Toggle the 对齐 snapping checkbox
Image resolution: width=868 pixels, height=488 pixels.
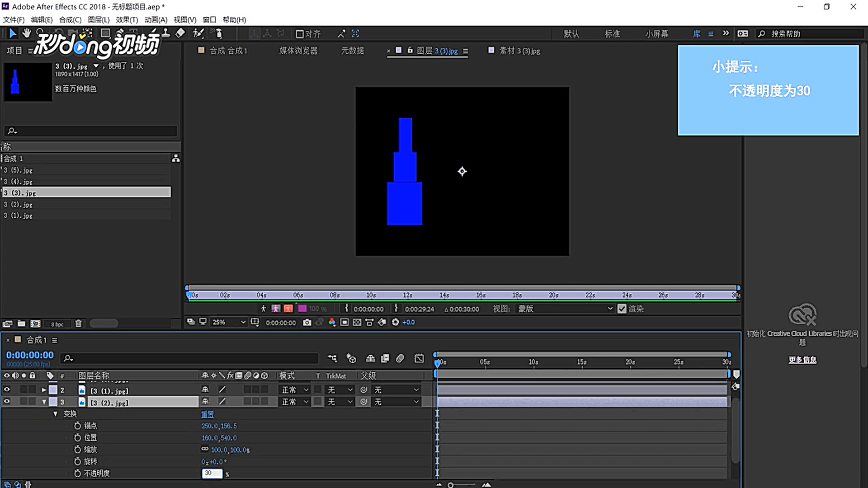(x=299, y=34)
